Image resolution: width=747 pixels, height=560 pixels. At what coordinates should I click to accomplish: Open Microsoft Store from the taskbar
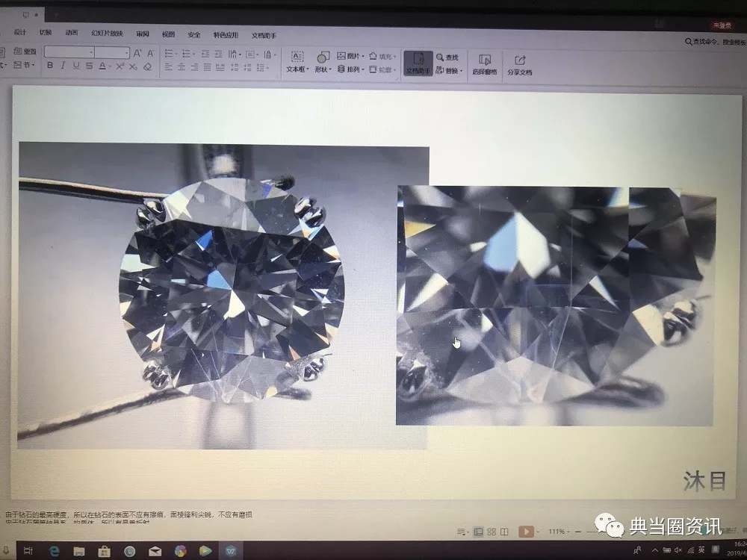[105, 552]
